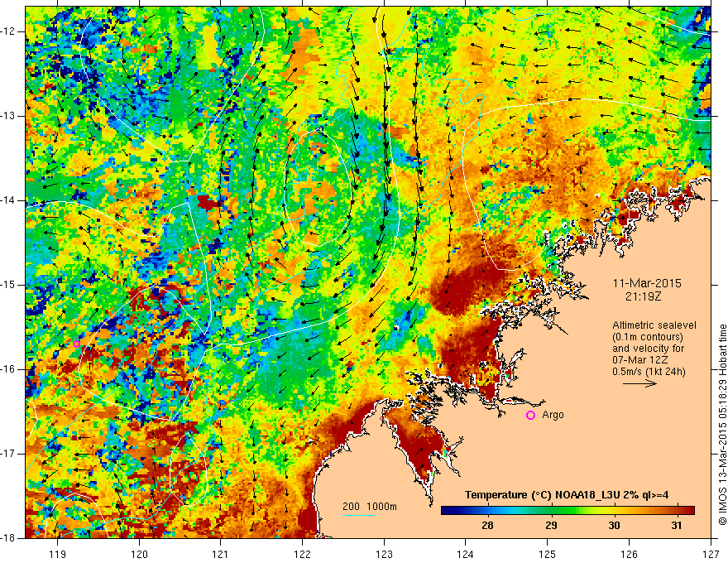Click the longitude axis label "122"
The width and height of the screenshot is (728, 563).
[302, 554]
